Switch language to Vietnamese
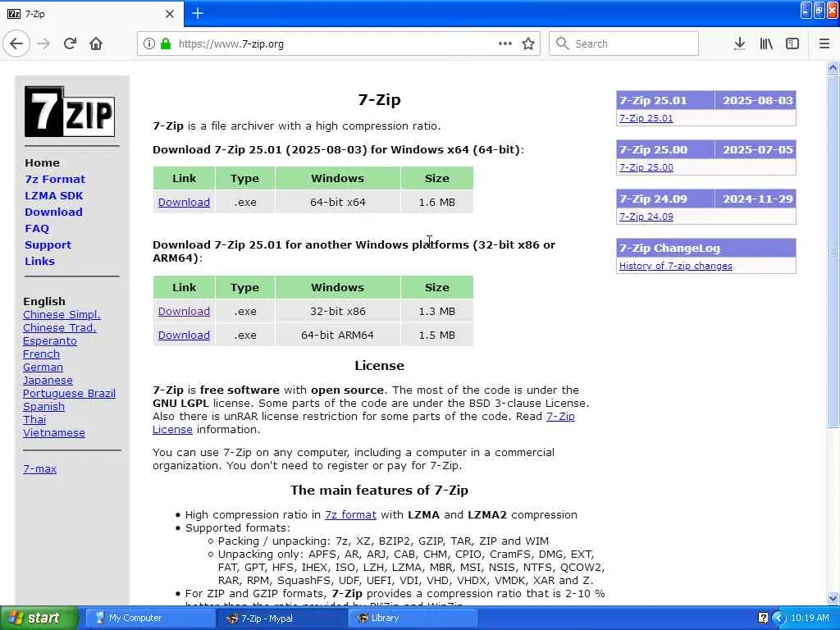 pyautogui.click(x=53, y=433)
